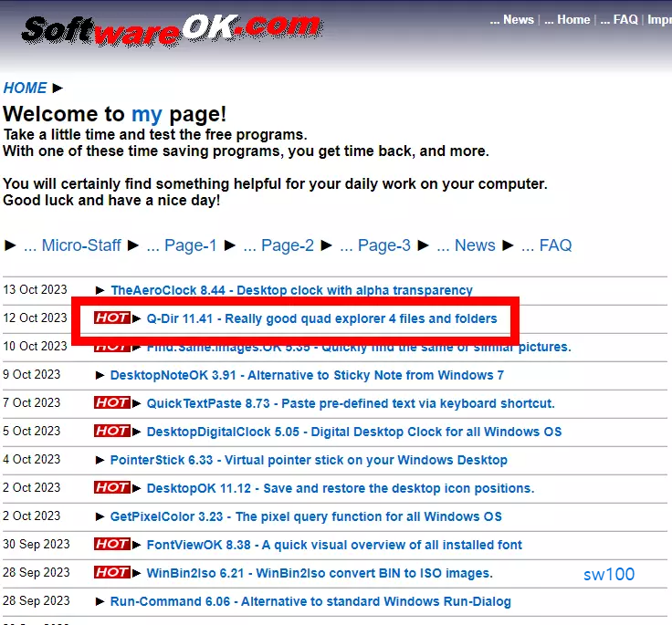Click the HOT badge beside WinBin2Iso 6.21
This screenshot has height=625, width=672.
(x=112, y=572)
